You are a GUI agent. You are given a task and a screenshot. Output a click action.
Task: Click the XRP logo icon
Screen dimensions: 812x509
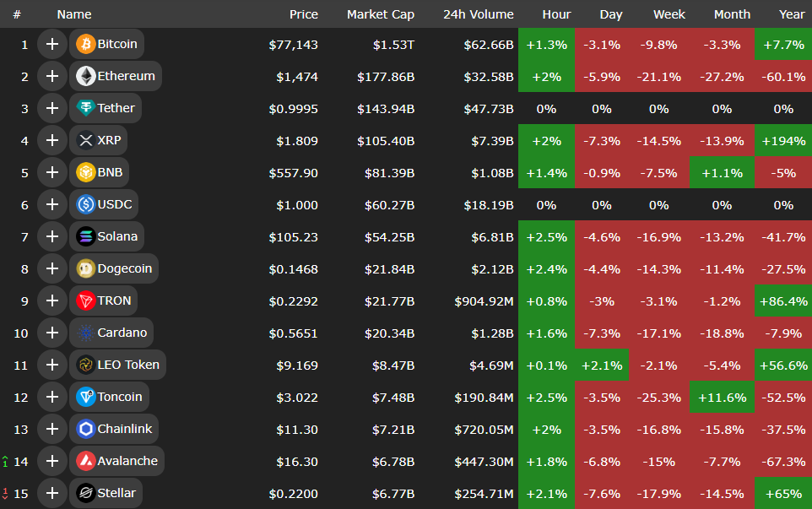point(86,140)
